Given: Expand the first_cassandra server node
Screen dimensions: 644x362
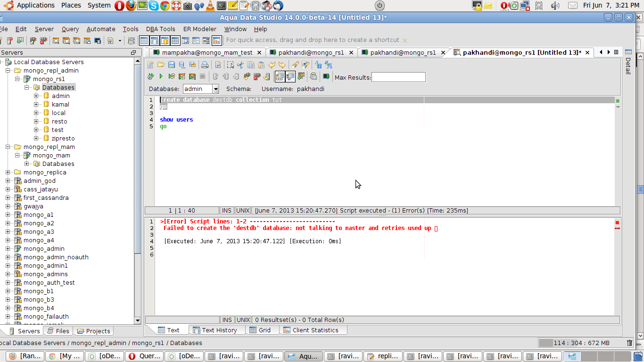Looking at the screenshot, I should tap(8, 198).
